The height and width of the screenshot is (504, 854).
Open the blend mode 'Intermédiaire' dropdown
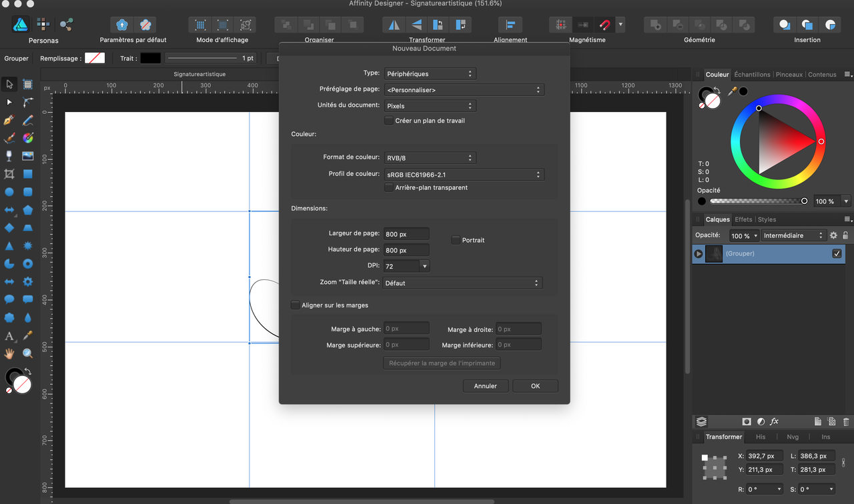tap(794, 235)
